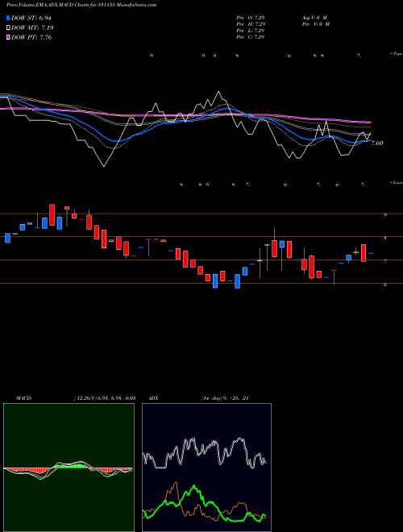
Task: Click the '<Lows' marker label
Action: click(397, 182)
